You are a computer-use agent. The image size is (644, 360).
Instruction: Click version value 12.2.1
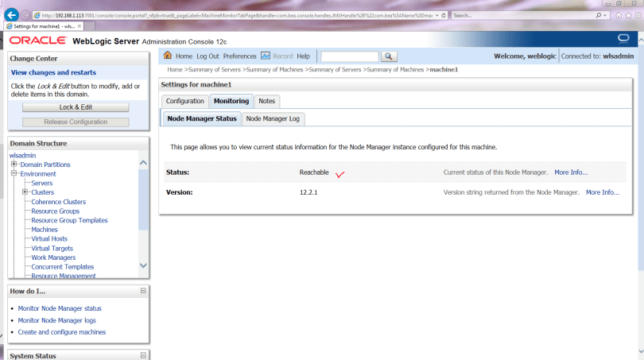pos(308,192)
